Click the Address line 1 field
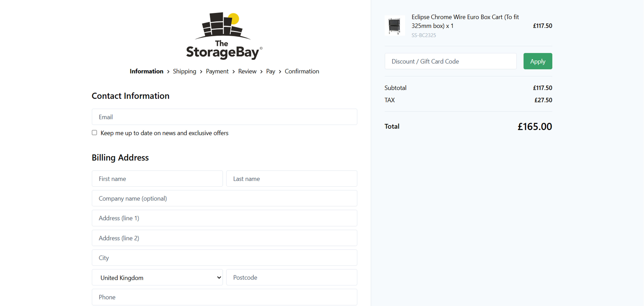This screenshot has width=644, height=306. point(224,218)
